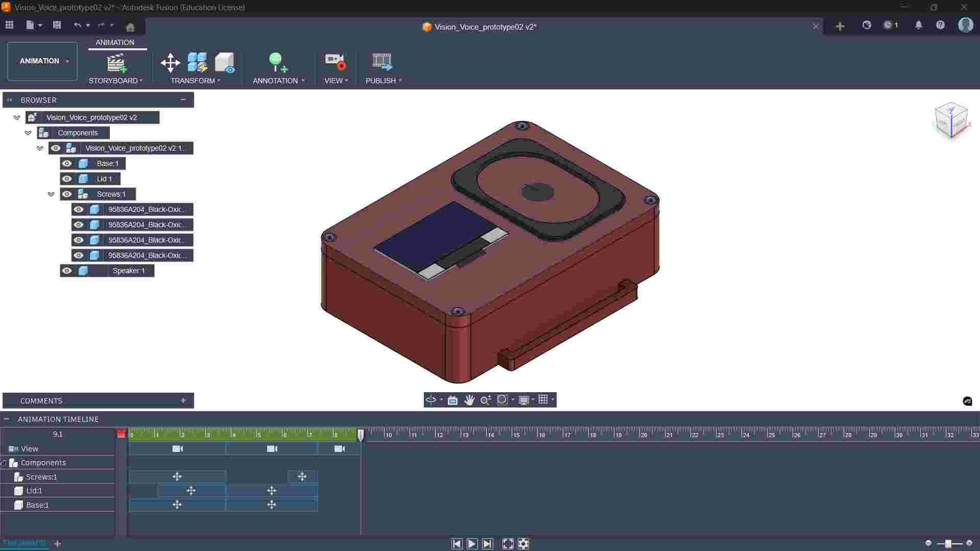
Task: Hide the Lid:1 component via eye icon
Action: coord(67,179)
